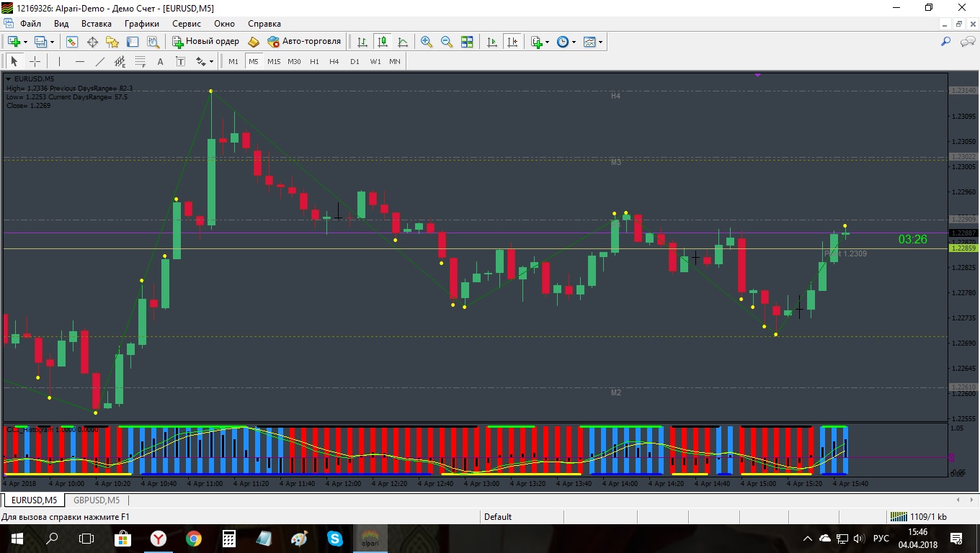Select the Text Label tool
The width and height of the screenshot is (980, 553).
(180, 61)
